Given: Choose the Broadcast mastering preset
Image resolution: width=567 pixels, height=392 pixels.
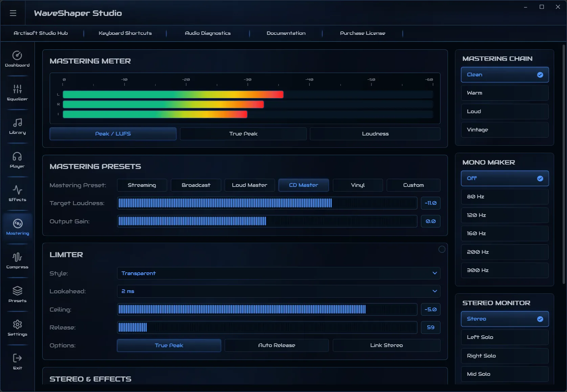Looking at the screenshot, I should click(x=196, y=185).
